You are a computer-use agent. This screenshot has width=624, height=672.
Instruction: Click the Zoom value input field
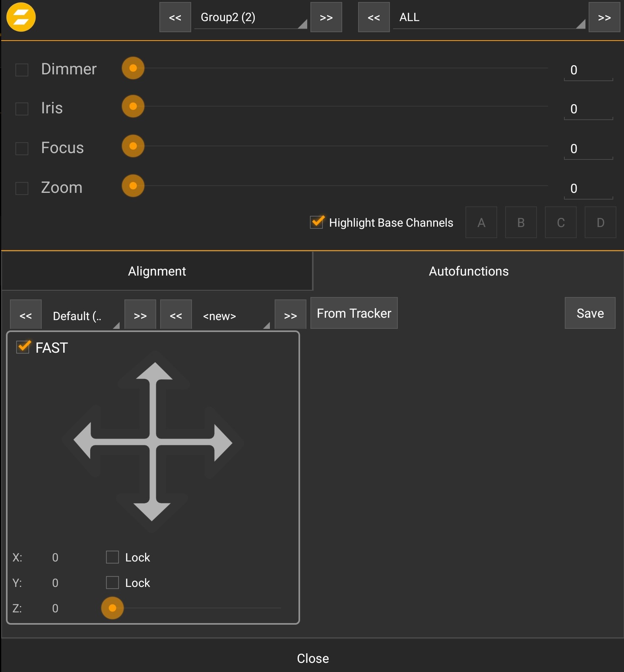(588, 188)
